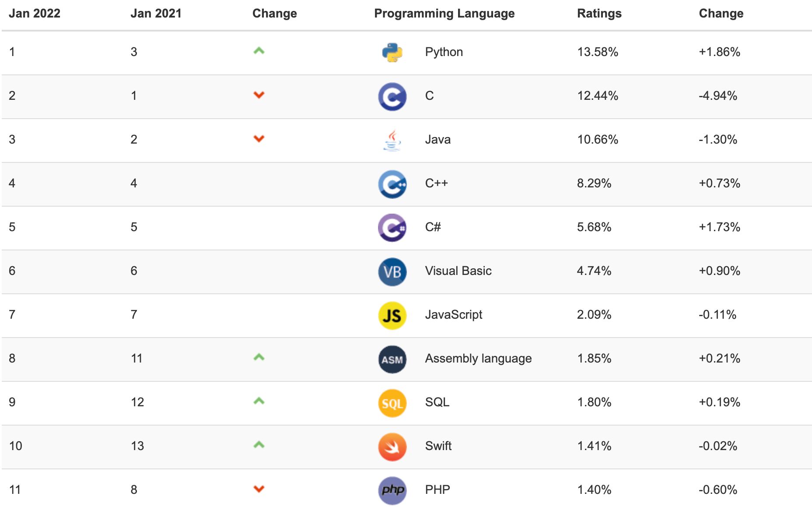Click the Assembly language name text

click(478, 359)
